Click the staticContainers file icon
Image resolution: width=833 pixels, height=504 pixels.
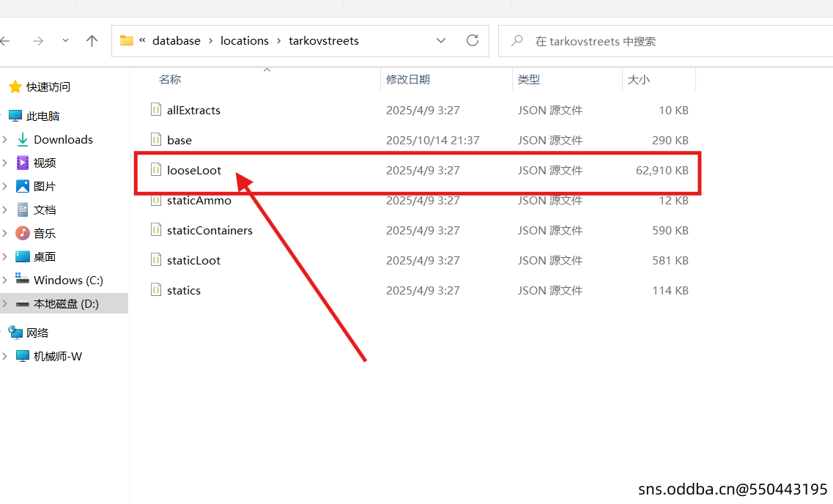click(155, 230)
